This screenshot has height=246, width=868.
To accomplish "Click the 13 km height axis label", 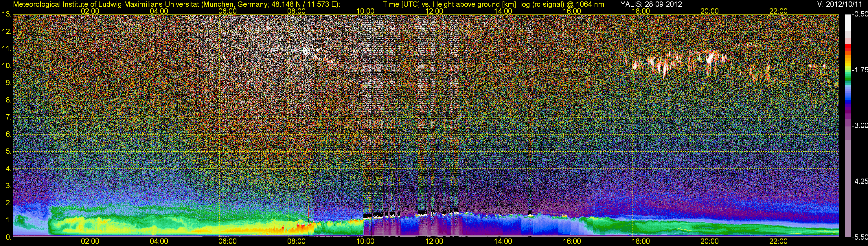I will [x=6, y=14].
